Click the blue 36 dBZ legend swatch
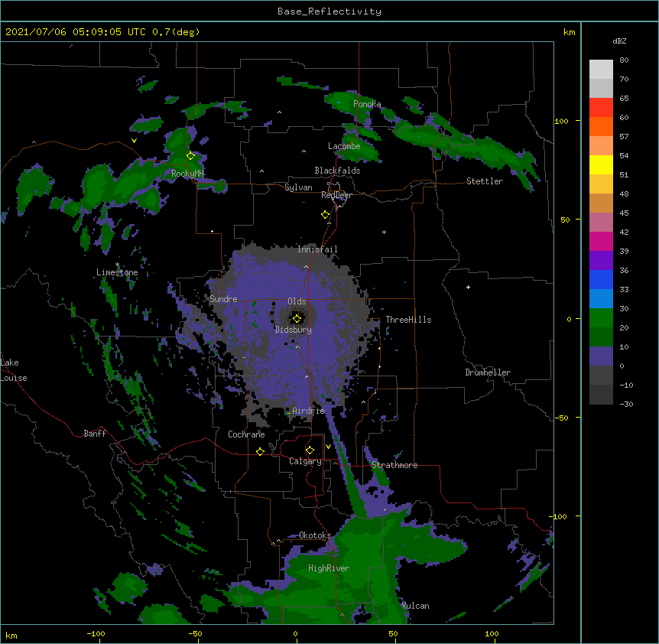 (x=601, y=279)
